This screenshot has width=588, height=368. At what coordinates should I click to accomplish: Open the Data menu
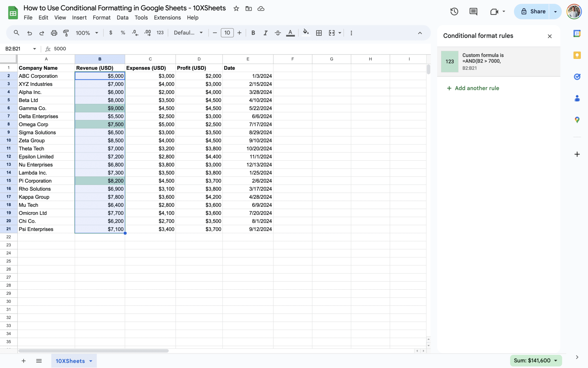coord(123,18)
